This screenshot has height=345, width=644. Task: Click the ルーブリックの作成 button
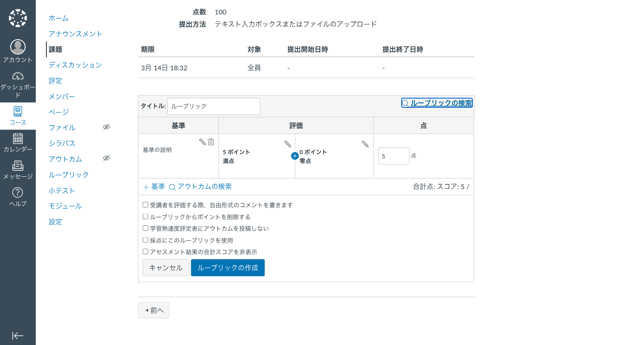pyautogui.click(x=228, y=267)
